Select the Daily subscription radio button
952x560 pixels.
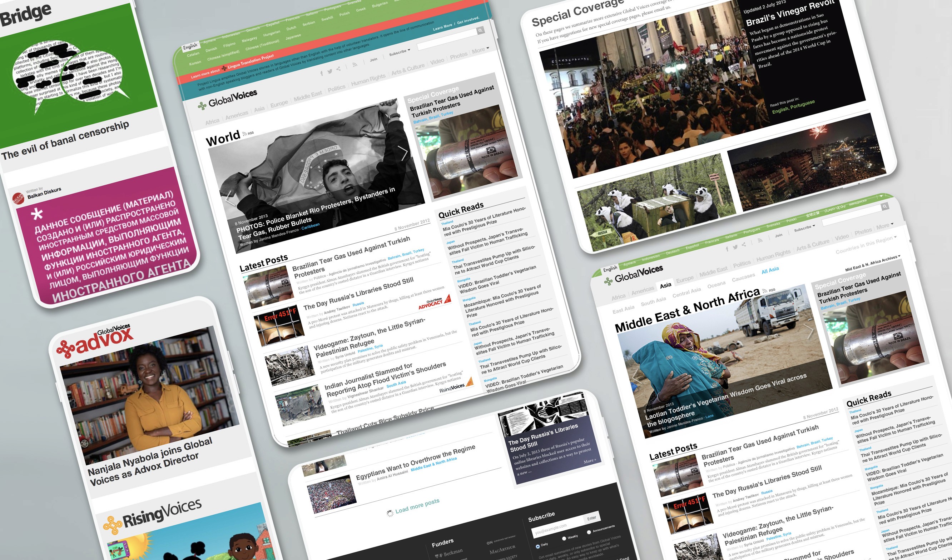point(537,546)
